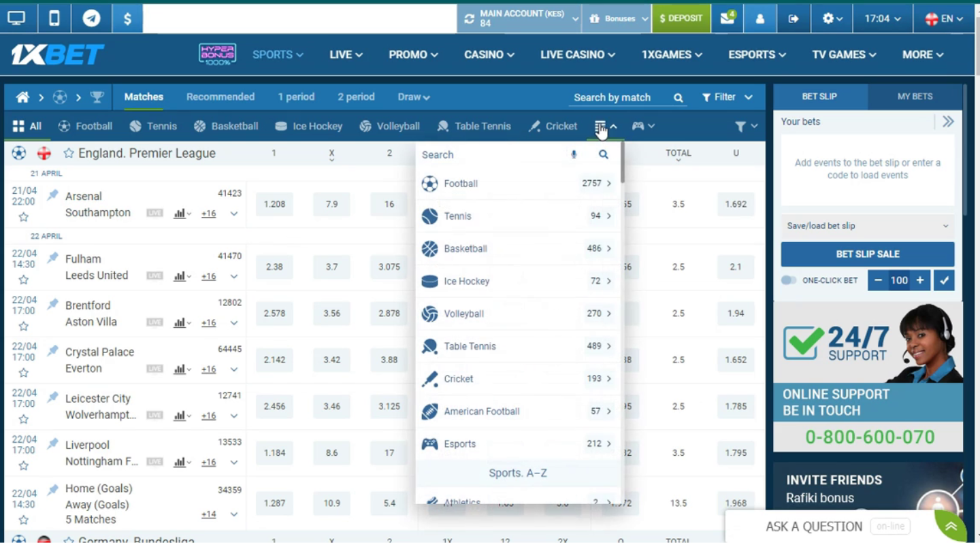The height and width of the screenshot is (551, 980).
Task: Add Arsenal match to favorites star
Action: tap(24, 217)
